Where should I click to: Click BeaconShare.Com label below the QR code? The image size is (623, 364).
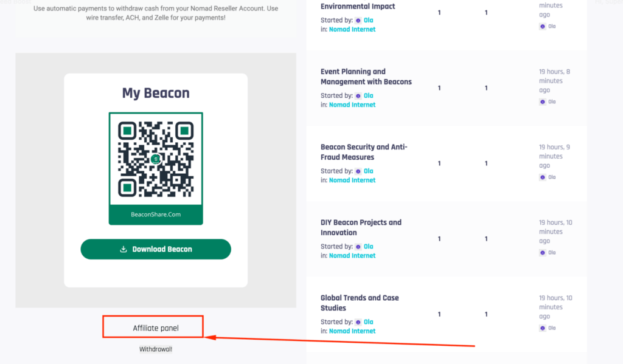(x=156, y=215)
